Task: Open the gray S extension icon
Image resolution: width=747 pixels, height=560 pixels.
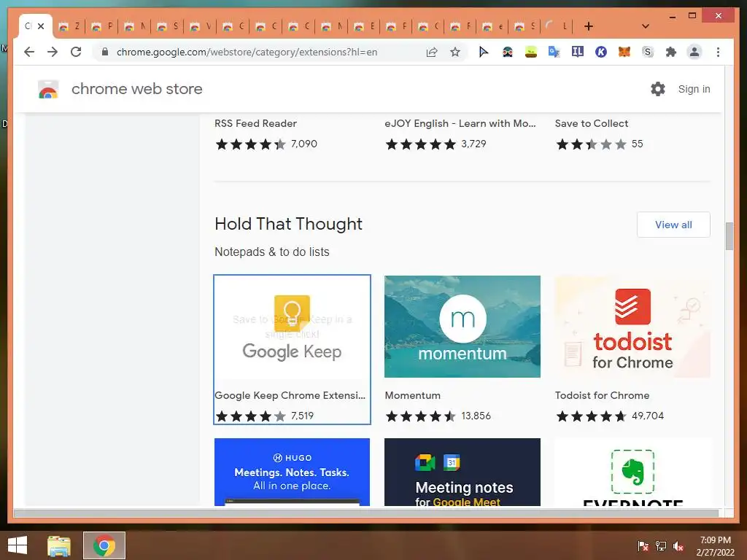Action: click(x=648, y=52)
